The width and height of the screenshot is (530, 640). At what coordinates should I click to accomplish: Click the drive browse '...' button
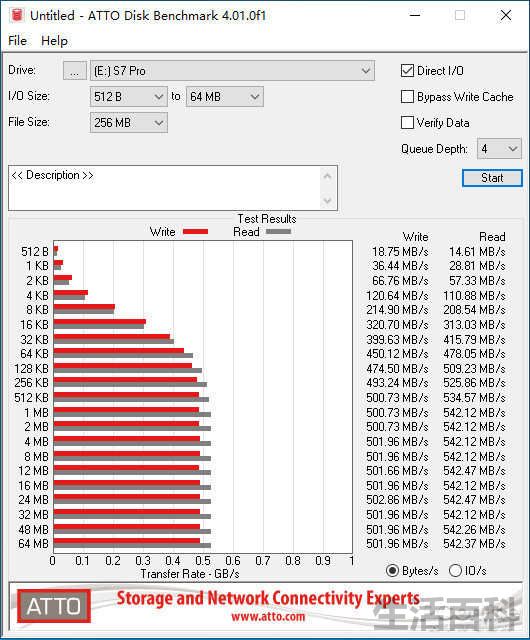pyautogui.click(x=75, y=71)
